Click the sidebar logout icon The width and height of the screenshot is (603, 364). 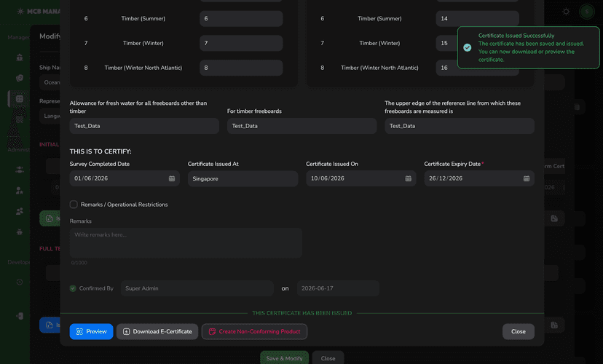click(x=20, y=316)
